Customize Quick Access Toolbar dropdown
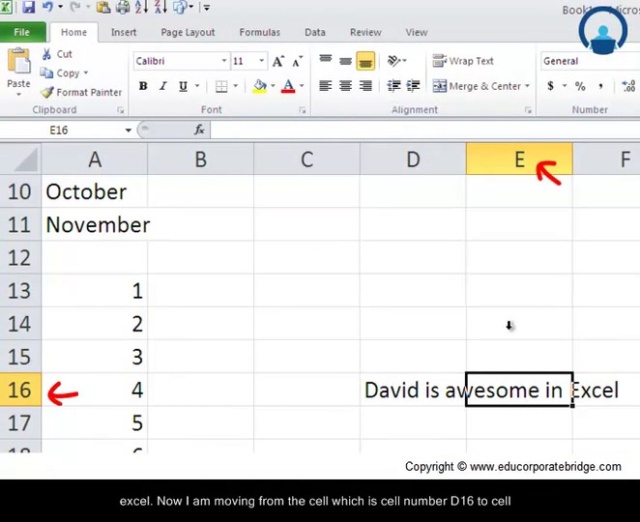Image resolution: width=640 pixels, height=522 pixels. click(x=207, y=7)
